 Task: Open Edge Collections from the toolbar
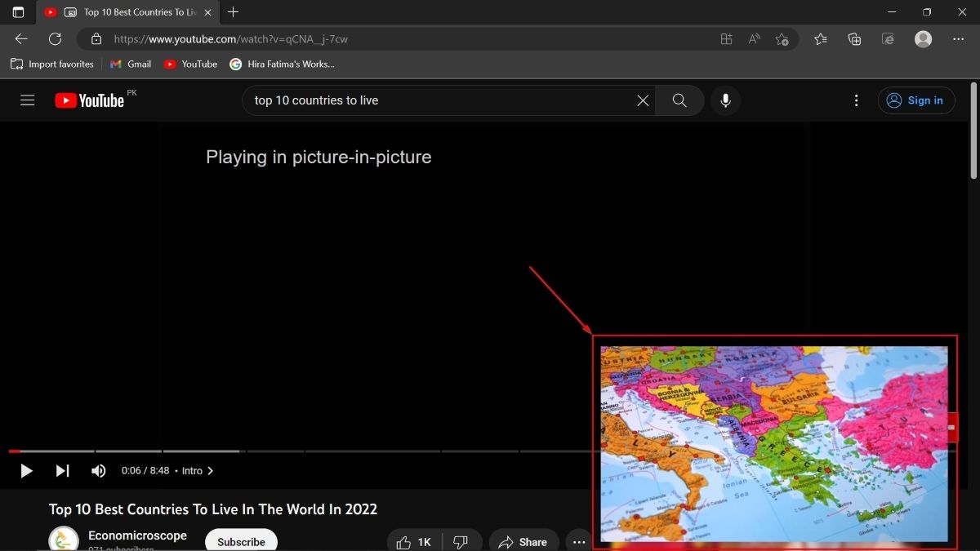[854, 38]
